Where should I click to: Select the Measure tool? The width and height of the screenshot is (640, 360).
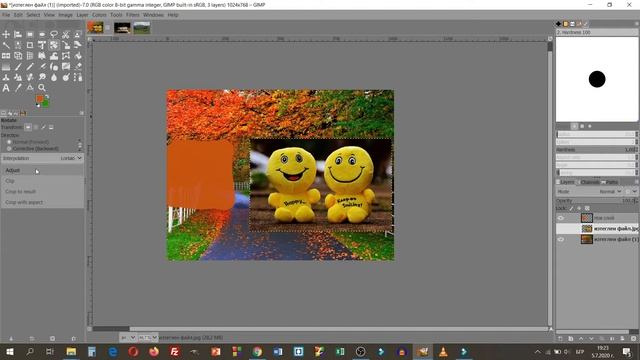30,87
